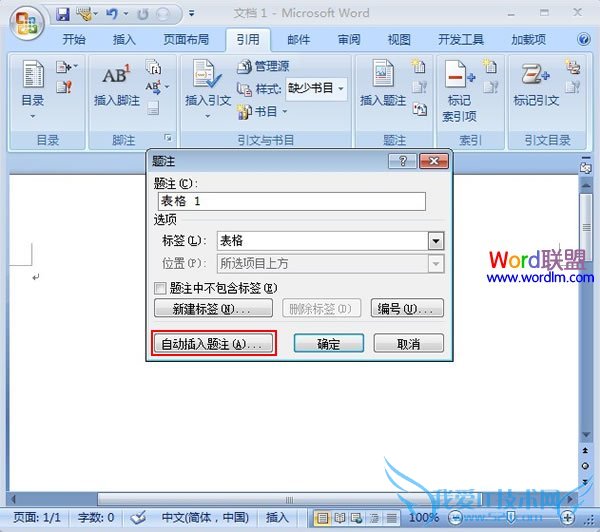The image size is (600, 532).
Task: Click the 自动插入题注 button
Action: point(213,343)
